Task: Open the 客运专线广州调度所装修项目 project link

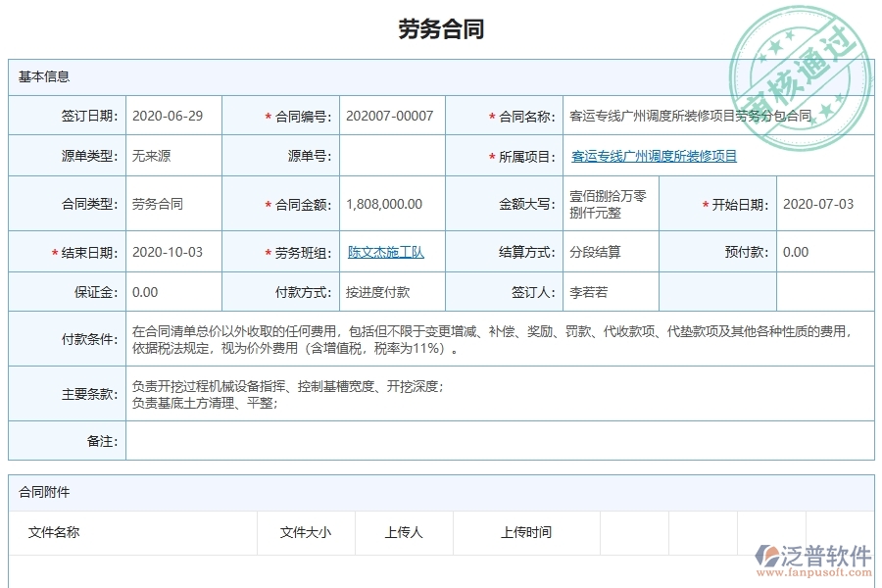Action: 654,155
